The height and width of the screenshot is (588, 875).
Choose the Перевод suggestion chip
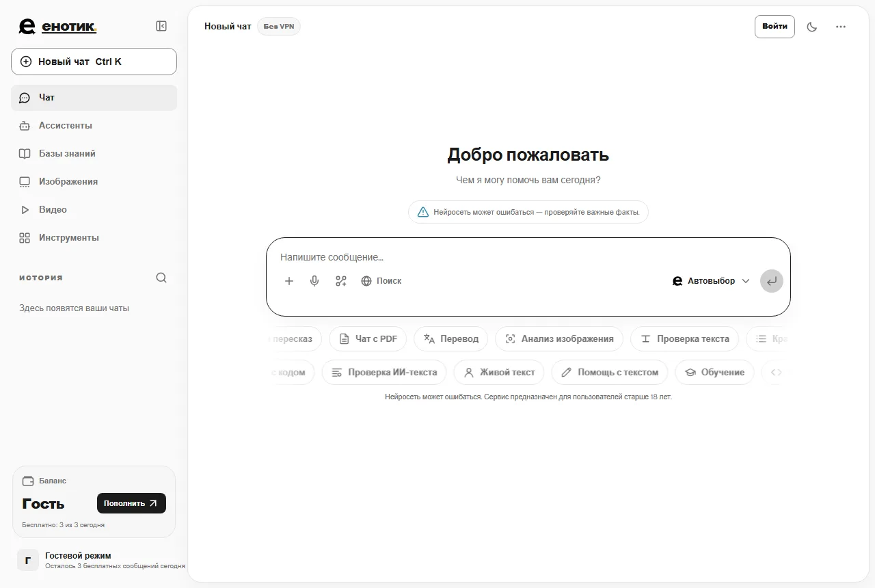tap(450, 339)
